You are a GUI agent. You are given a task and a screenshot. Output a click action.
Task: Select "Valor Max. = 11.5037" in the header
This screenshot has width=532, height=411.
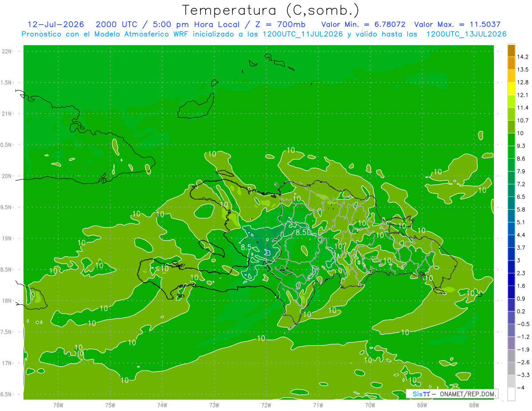point(457,24)
